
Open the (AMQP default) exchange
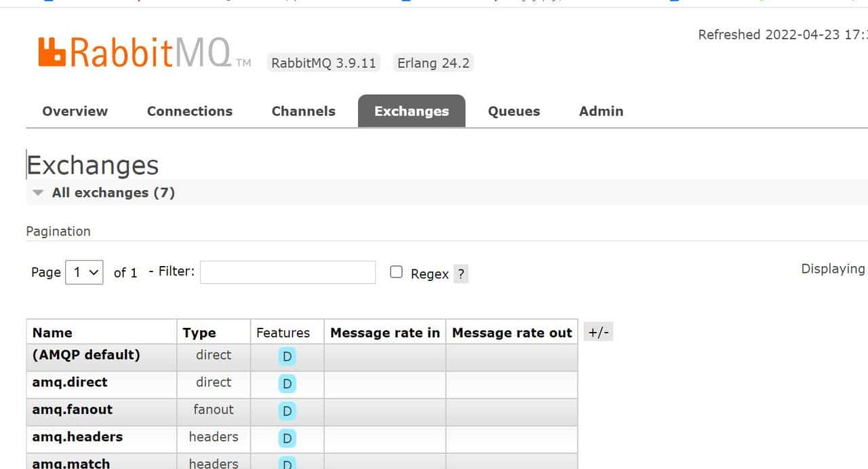pyautogui.click(x=86, y=355)
